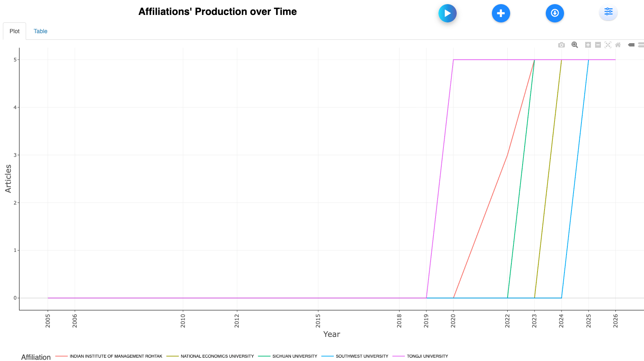
Task: Click the Zoom in plus modebar icon
Action: pyautogui.click(x=588, y=45)
